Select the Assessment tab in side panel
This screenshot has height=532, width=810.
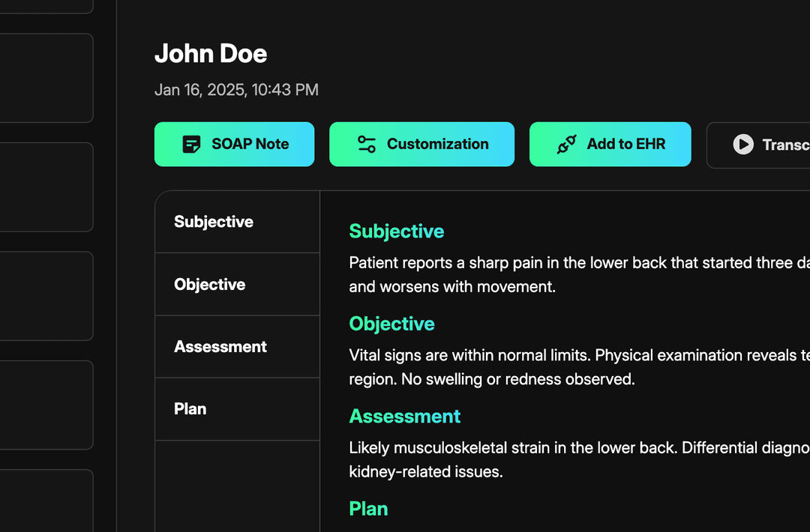pos(220,347)
